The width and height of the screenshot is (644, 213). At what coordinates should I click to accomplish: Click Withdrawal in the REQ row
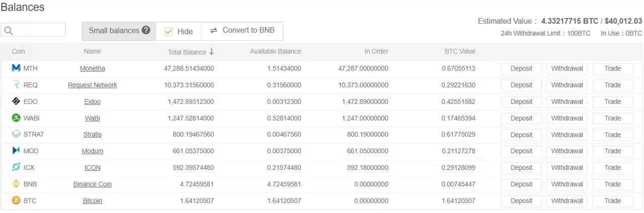tap(567, 85)
